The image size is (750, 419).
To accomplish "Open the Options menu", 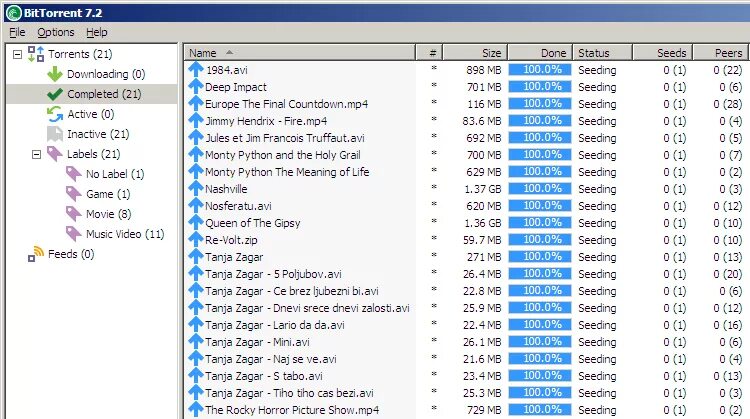I will [x=56, y=32].
